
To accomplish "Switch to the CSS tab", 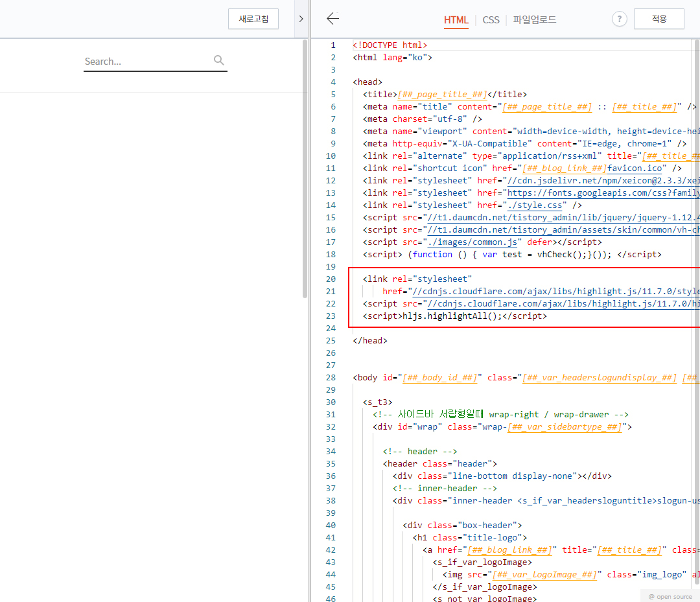I will [x=491, y=20].
